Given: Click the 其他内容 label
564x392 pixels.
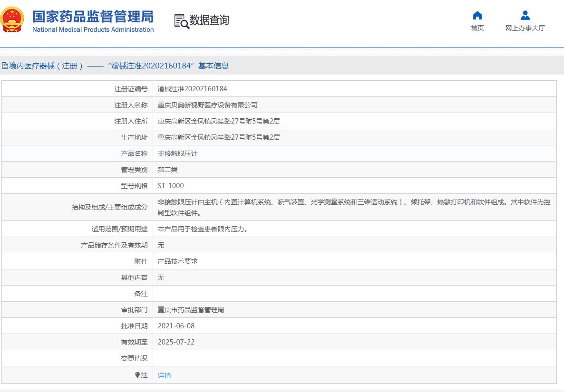Looking at the screenshot, I should (x=134, y=277).
